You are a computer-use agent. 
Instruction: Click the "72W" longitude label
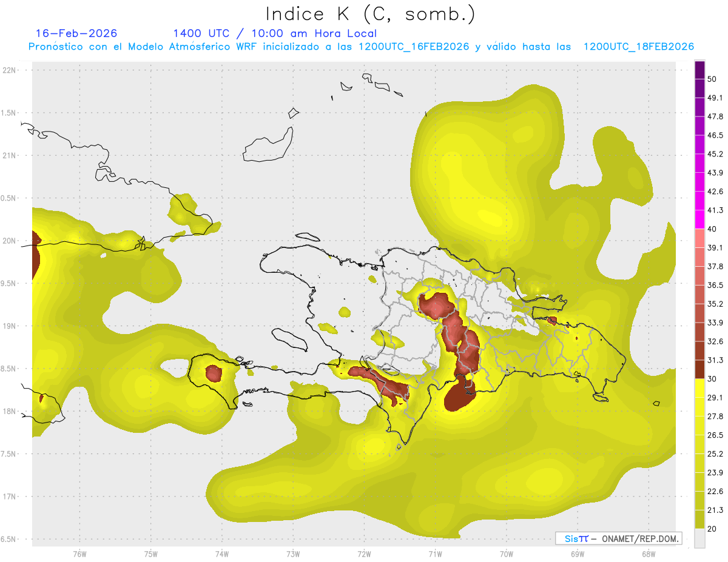click(x=364, y=554)
